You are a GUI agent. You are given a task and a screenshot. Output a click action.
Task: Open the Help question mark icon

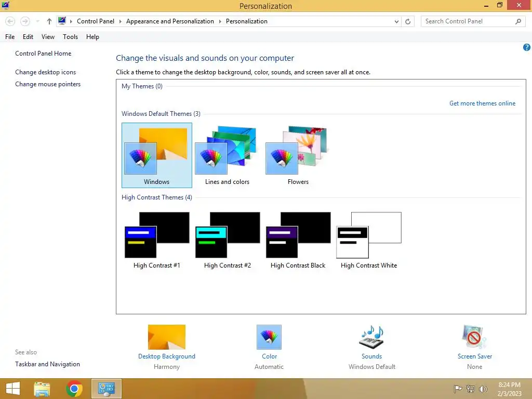tap(527, 47)
